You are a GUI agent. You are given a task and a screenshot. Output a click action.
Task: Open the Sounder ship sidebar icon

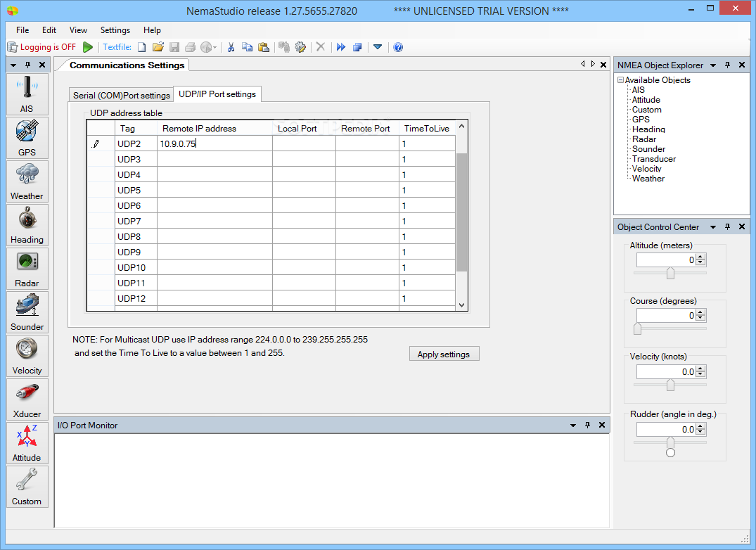[x=27, y=312]
